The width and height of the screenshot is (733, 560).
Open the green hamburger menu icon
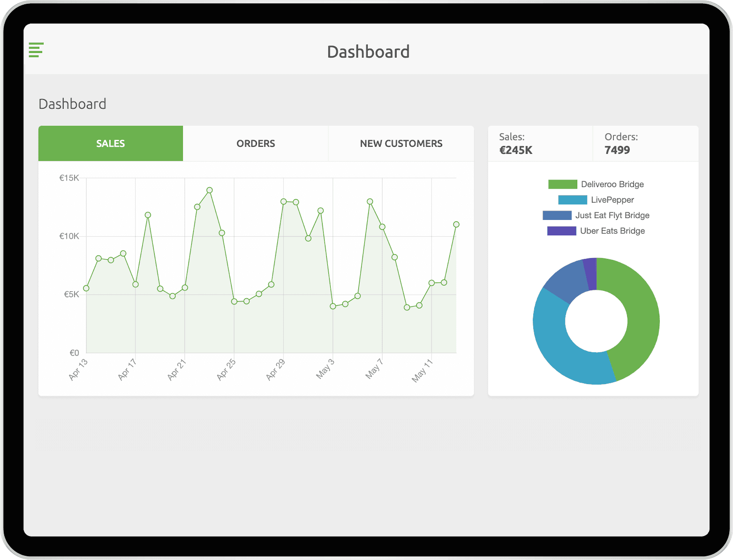pos(36,50)
